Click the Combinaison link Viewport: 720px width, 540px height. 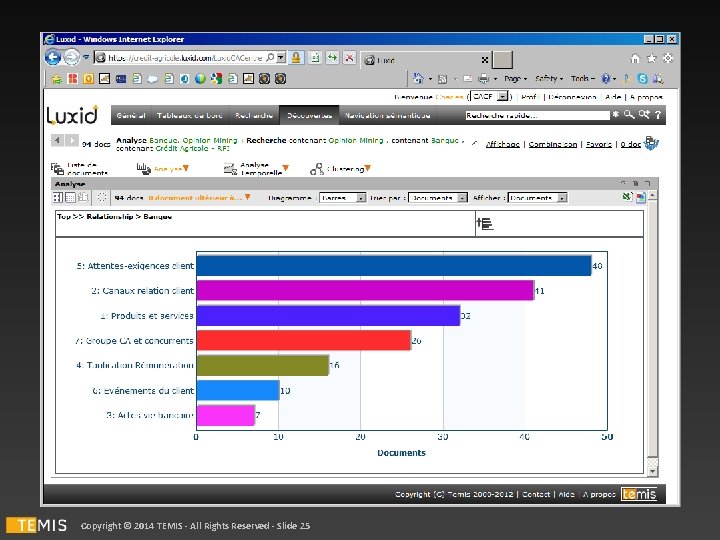pyautogui.click(x=552, y=144)
